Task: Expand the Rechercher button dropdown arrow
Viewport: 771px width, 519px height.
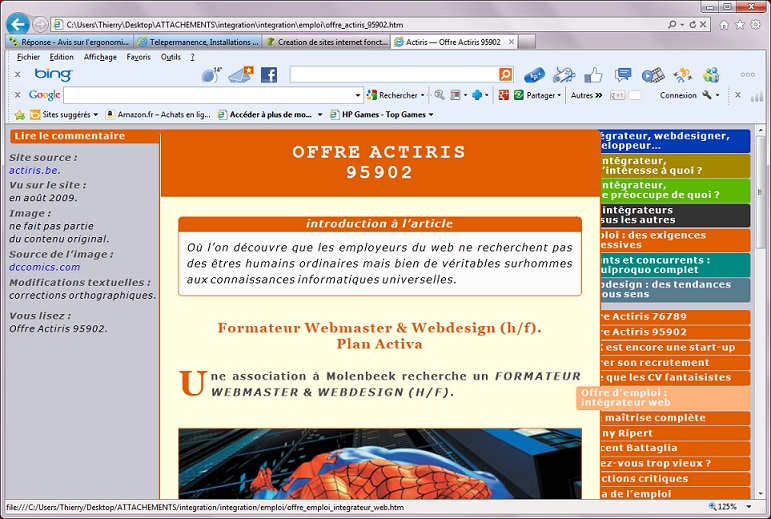Action: pos(422,95)
